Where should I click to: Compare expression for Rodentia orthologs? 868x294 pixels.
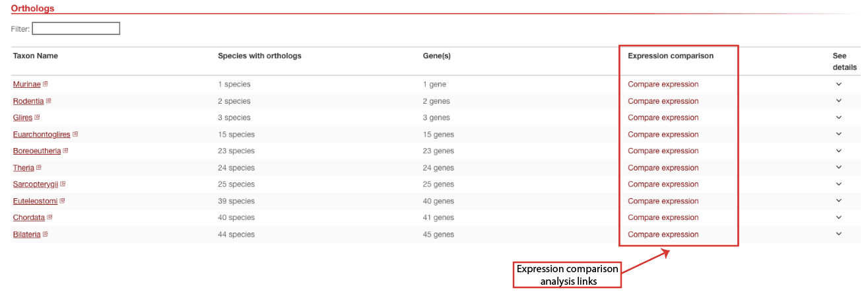click(x=663, y=101)
